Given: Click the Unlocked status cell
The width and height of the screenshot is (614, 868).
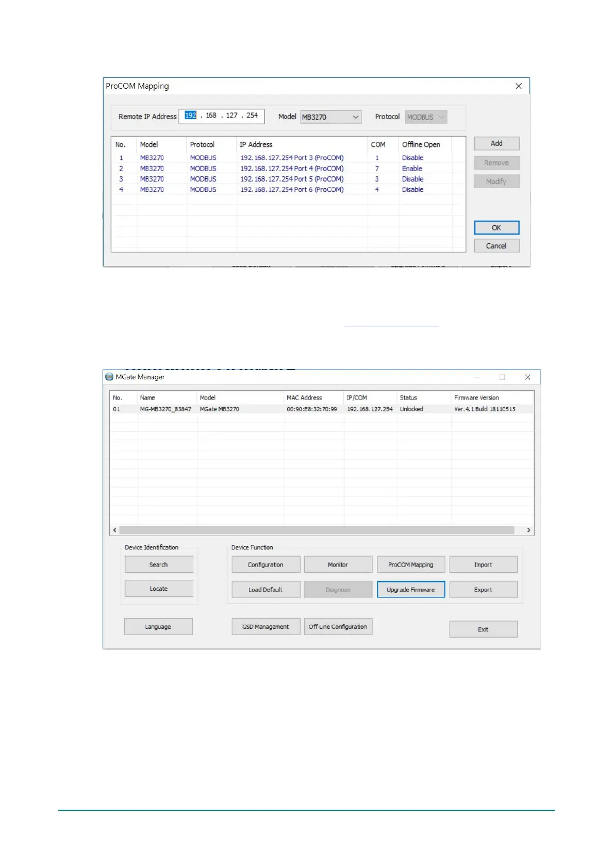Looking at the screenshot, I should point(411,409).
